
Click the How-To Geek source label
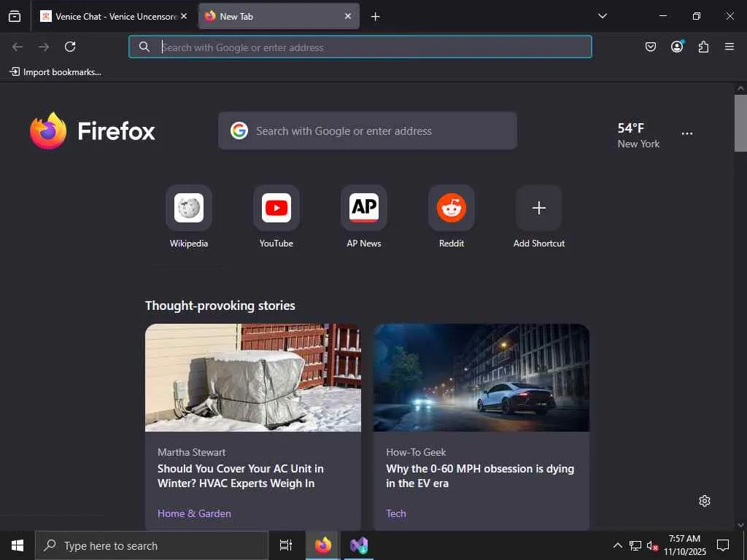(x=416, y=452)
